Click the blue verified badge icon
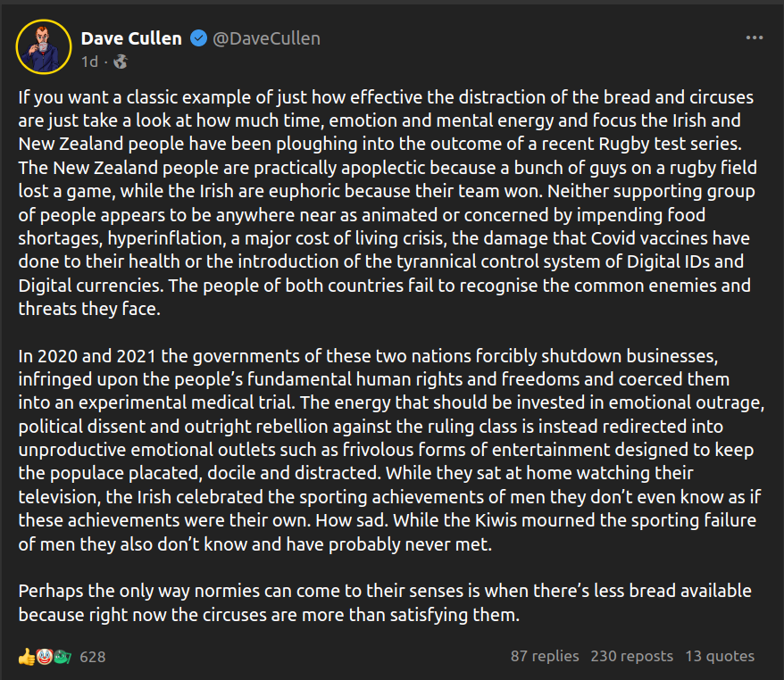This screenshot has height=680, width=784. point(200,38)
